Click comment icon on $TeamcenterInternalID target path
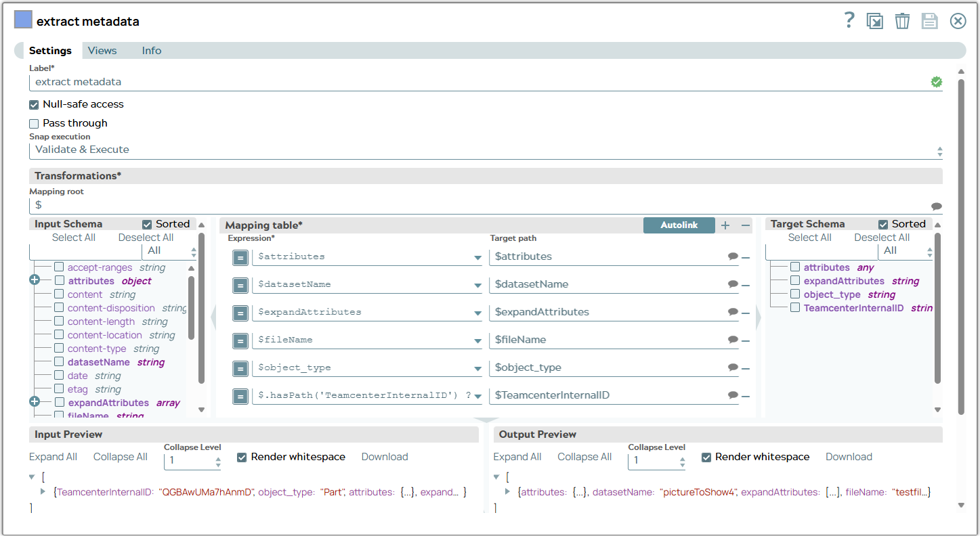The width and height of the screenshot is (980, 536). click(x=733, y=395)
